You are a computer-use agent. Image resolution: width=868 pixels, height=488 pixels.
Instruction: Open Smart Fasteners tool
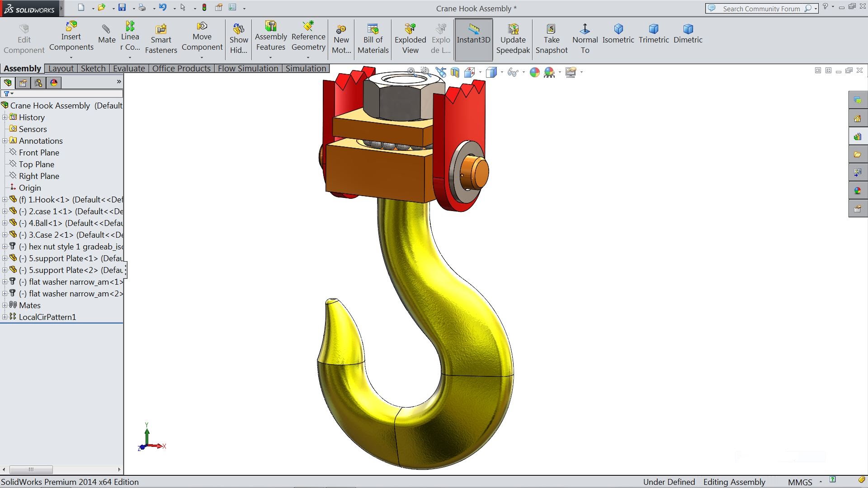(161, 39)
